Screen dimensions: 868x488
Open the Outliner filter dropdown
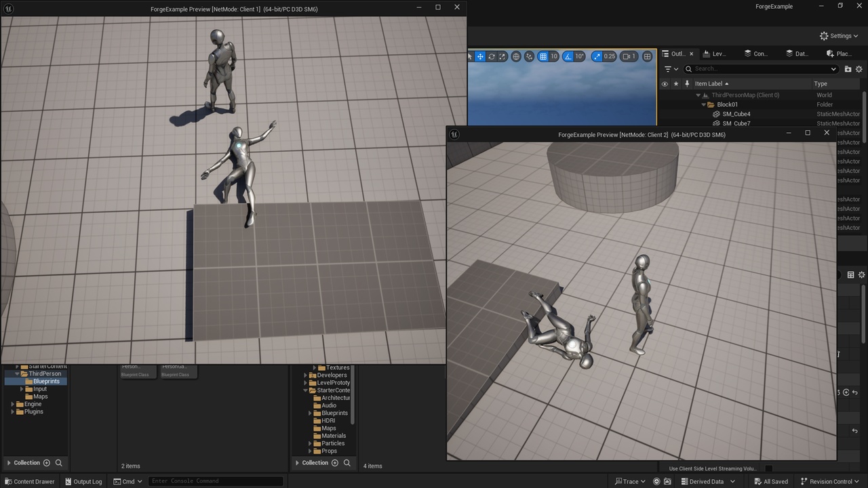coord(671,68)
